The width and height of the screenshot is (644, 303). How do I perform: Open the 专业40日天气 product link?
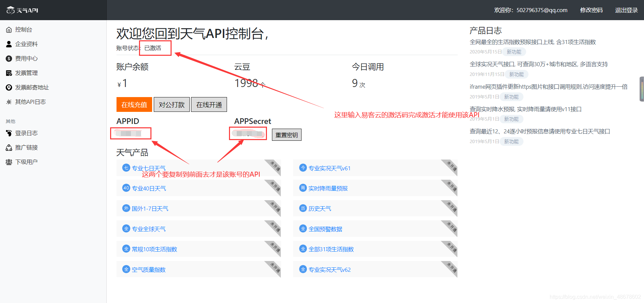[149, 188]
